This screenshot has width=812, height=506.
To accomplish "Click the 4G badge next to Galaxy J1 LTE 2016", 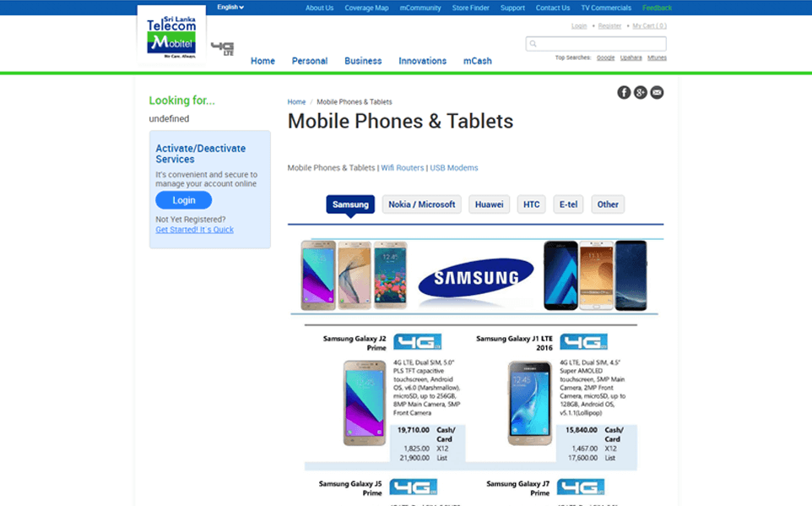I will (x=583, y=341).
